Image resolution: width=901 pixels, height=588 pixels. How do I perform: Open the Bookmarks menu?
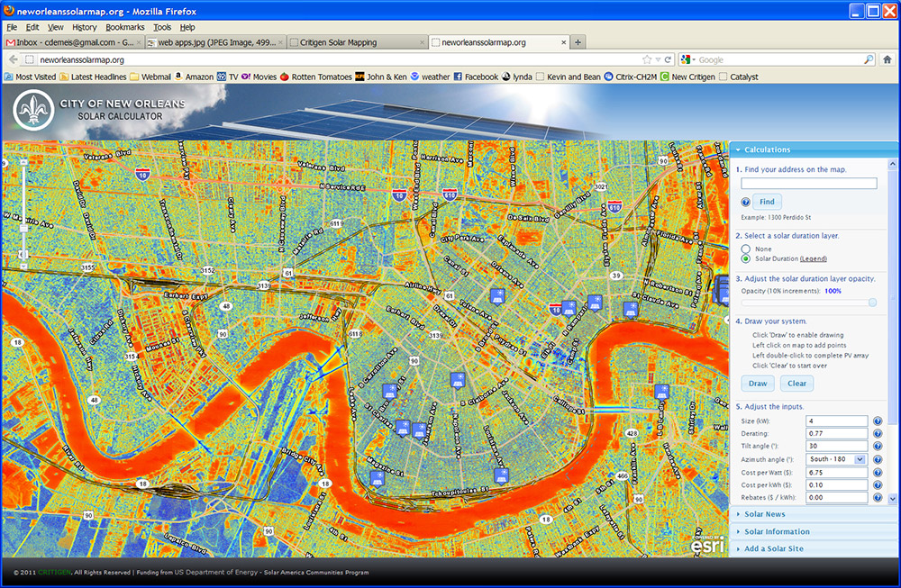pos(124,27)
